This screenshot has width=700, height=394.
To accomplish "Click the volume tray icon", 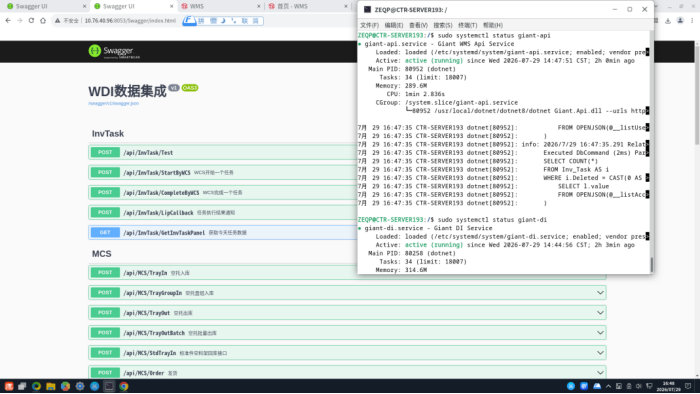I will point(639,386).
